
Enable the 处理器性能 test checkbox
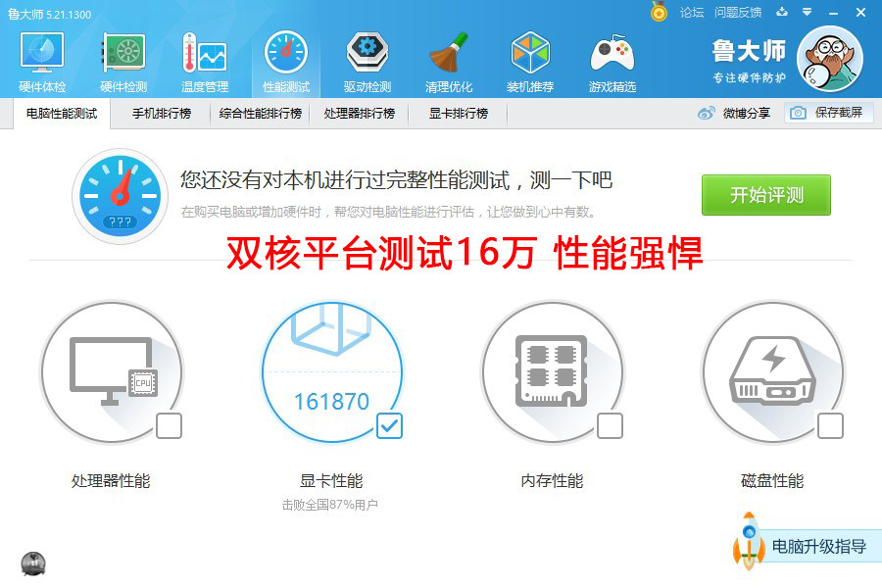point(169,426)
